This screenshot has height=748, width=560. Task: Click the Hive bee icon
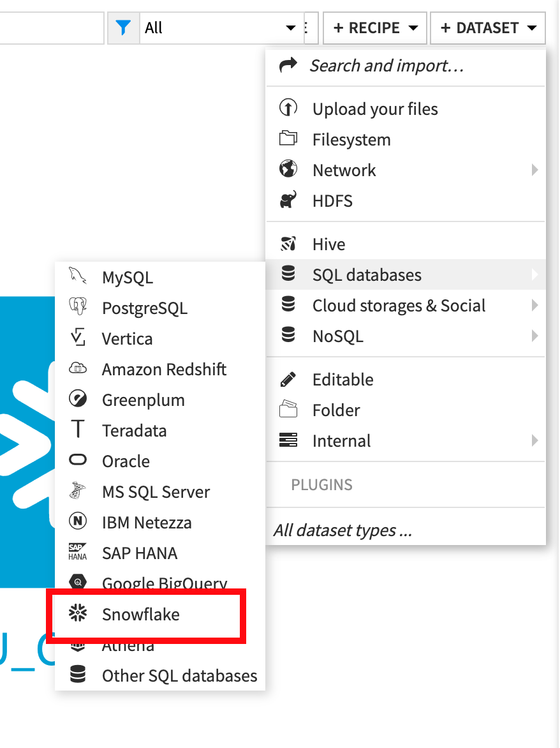click(x=288, y=244)
